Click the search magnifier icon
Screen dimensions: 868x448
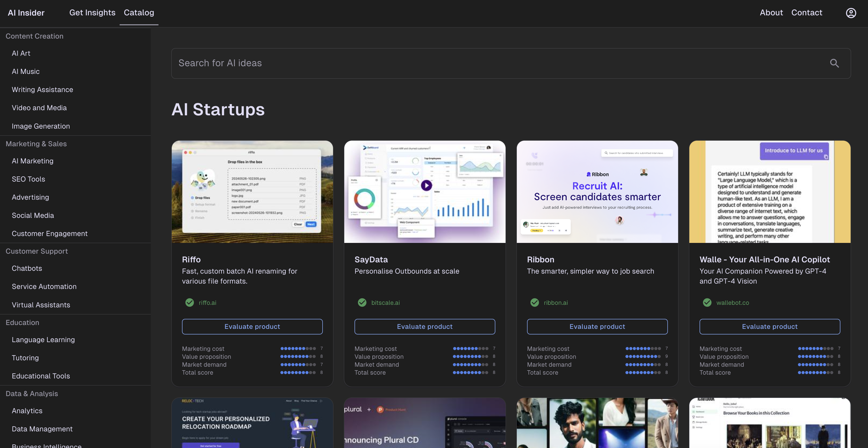point(835,63)
